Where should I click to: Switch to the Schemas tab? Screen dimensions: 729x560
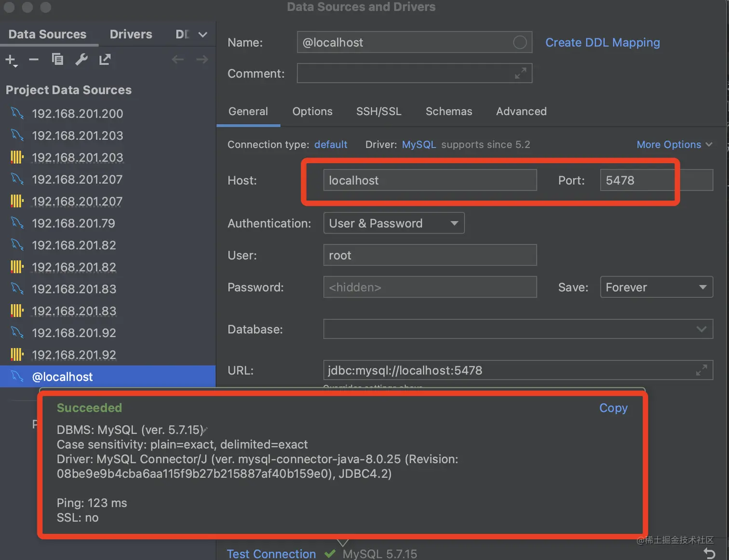click(449, 111)
